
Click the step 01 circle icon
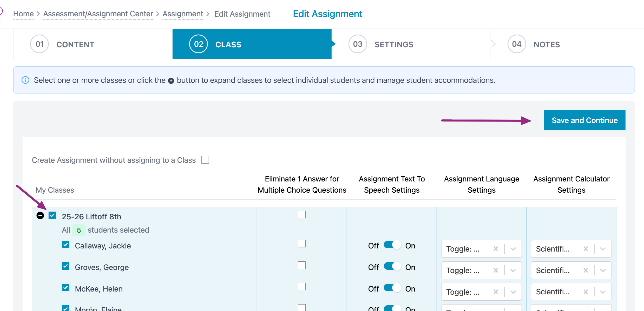[40, 44]
